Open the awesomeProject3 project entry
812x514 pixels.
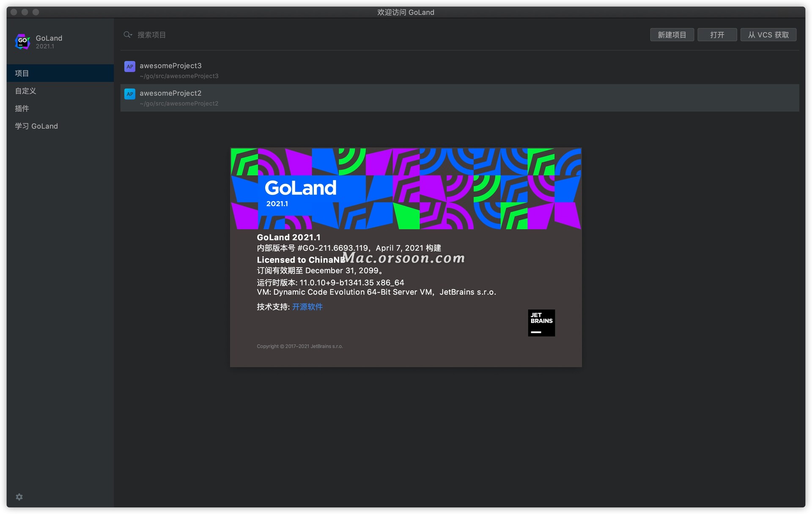(x=460, y=70)
